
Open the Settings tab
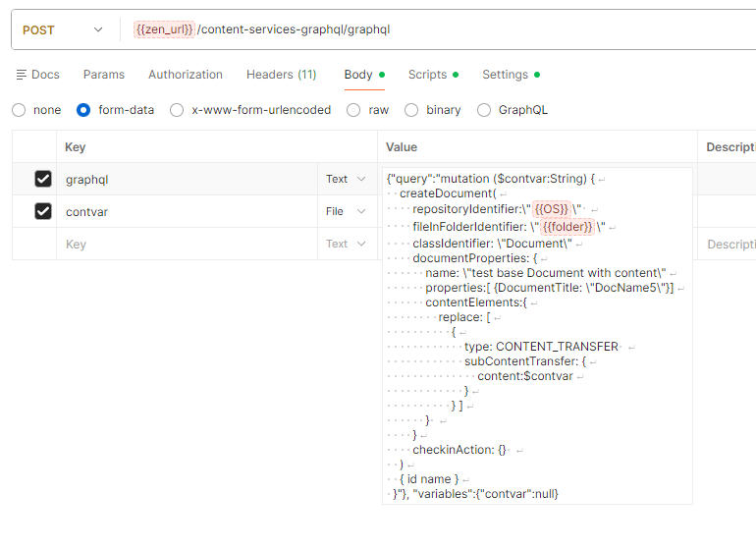(505, 75)
